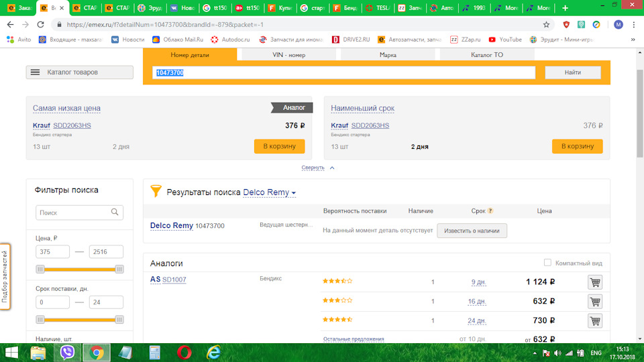Click the minimum price field 375
Image resolution: width=644 pixels, height=362 pixels.
click(52, 251)
